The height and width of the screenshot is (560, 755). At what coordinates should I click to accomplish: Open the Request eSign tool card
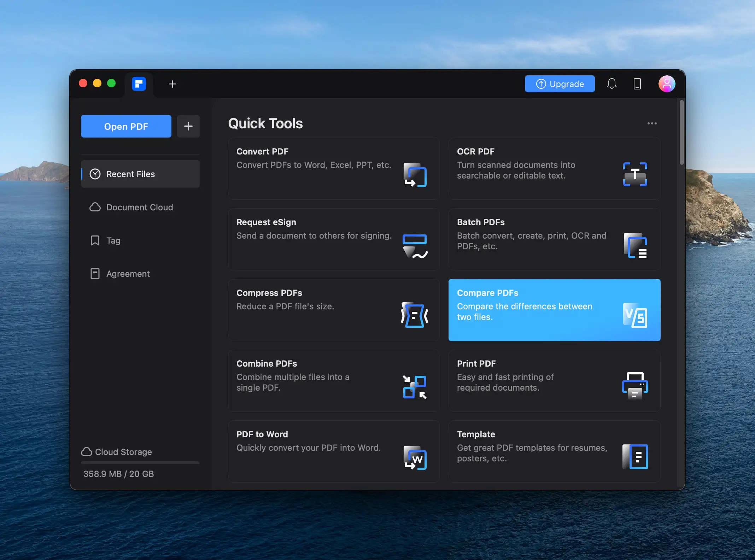click(x=334, y=239)
